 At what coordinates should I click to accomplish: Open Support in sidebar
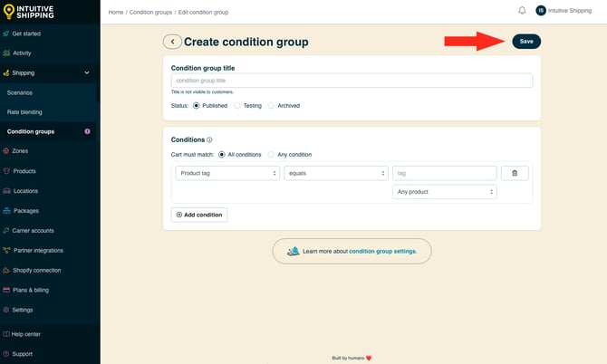click(22, 354)
